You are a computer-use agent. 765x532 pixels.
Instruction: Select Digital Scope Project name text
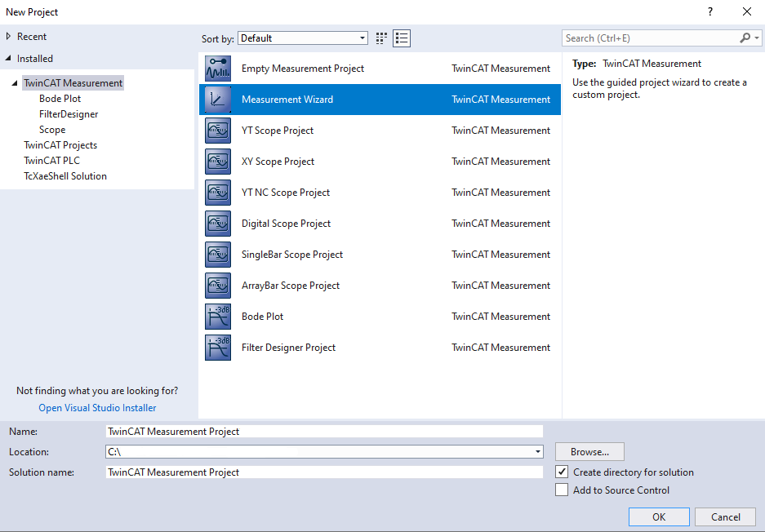(x=286, y=224)
